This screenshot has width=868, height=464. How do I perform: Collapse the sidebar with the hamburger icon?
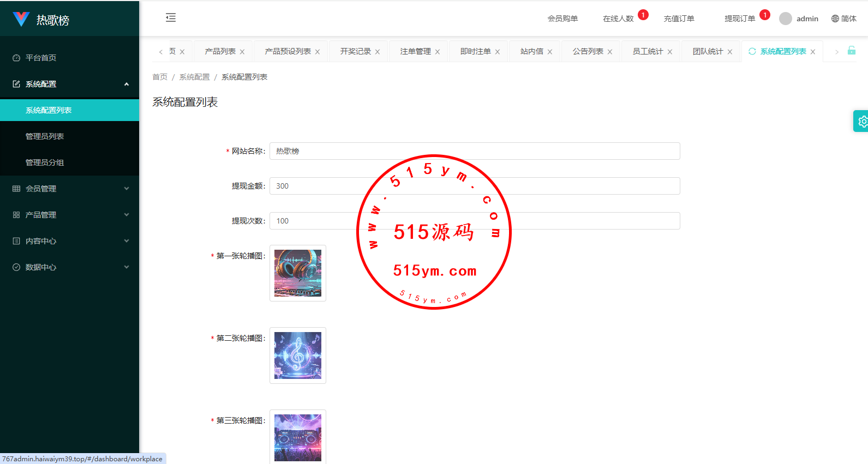[171, 17]
